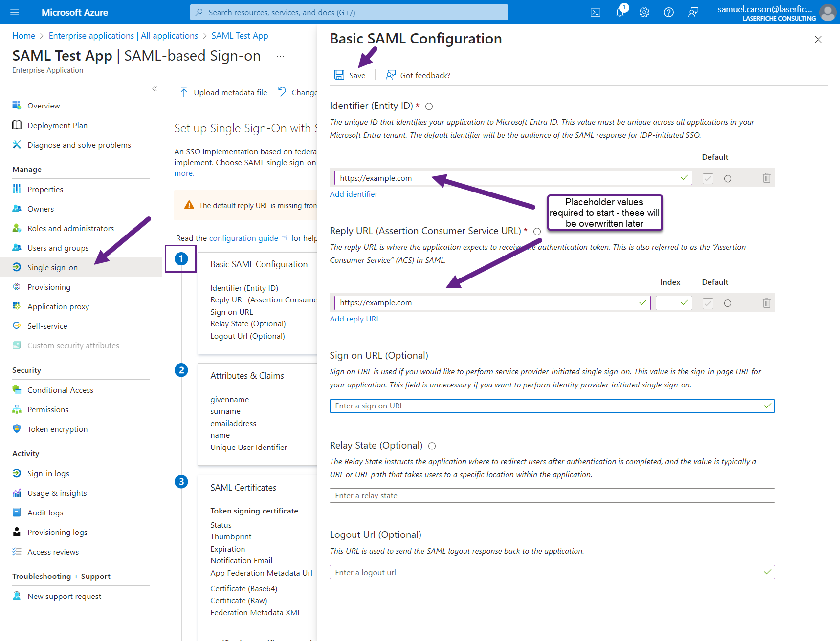Focus the Enter a relay state field
This screenshot has width=840, height=641.
[552, 495]
